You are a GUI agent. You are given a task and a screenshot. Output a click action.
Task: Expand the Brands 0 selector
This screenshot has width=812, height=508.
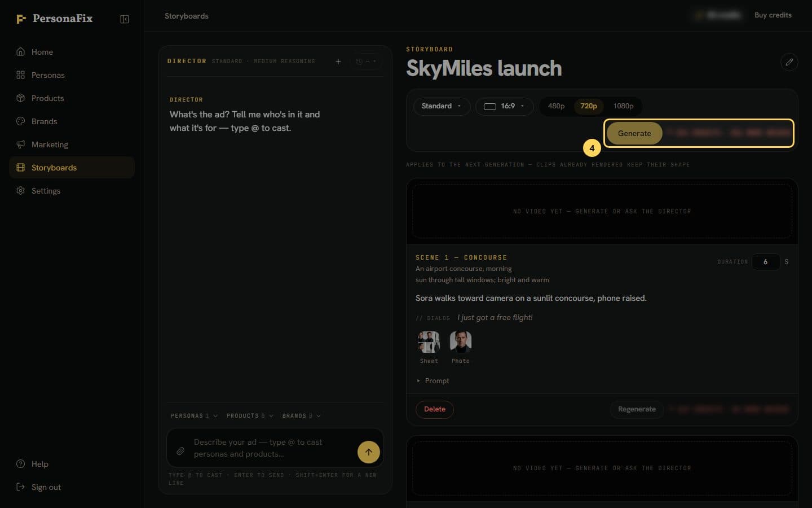[x=302, y=416]
